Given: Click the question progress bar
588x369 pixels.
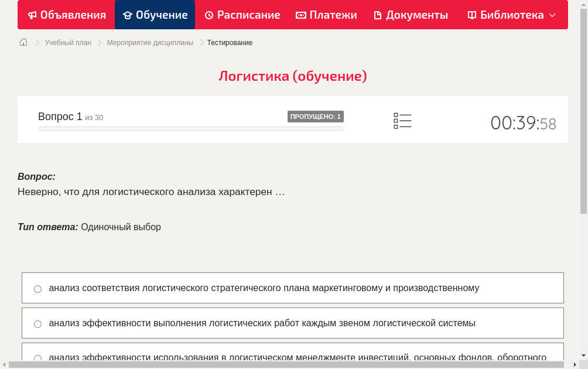Looking at the screenshot, I should pos(191,128).
